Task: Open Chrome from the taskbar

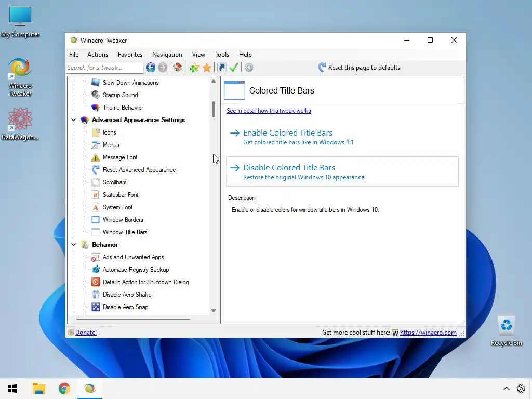Action: pyautogui.click(x=64, y=389)
